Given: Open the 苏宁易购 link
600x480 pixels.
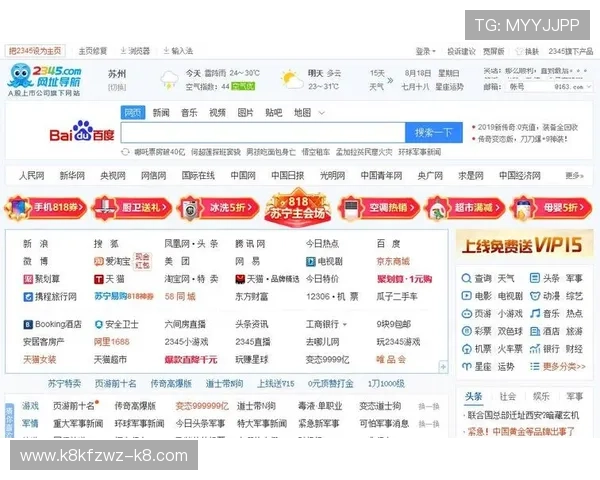Looking at the screenshot, I should point(124,296).
